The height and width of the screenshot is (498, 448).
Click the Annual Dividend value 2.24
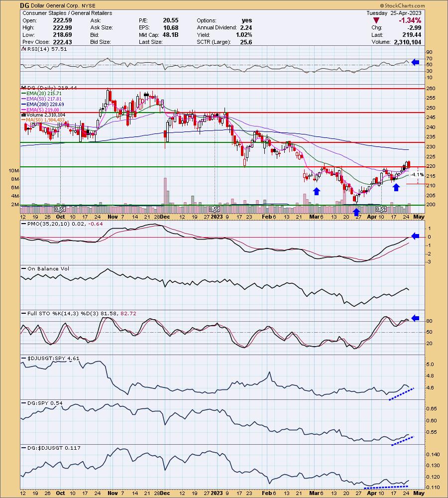click(x=246, y=27)
